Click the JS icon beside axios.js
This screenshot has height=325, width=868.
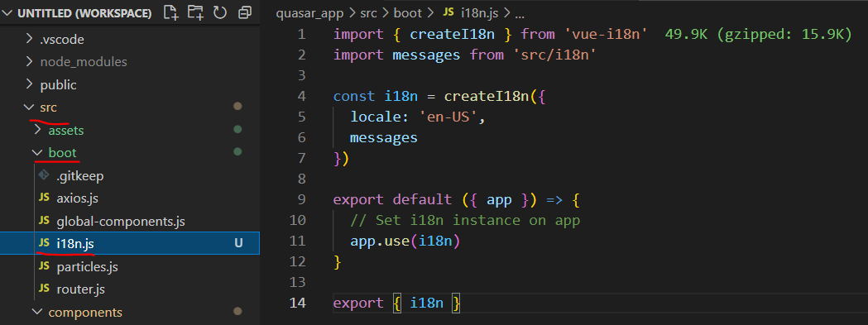click(x=45, y=198)
